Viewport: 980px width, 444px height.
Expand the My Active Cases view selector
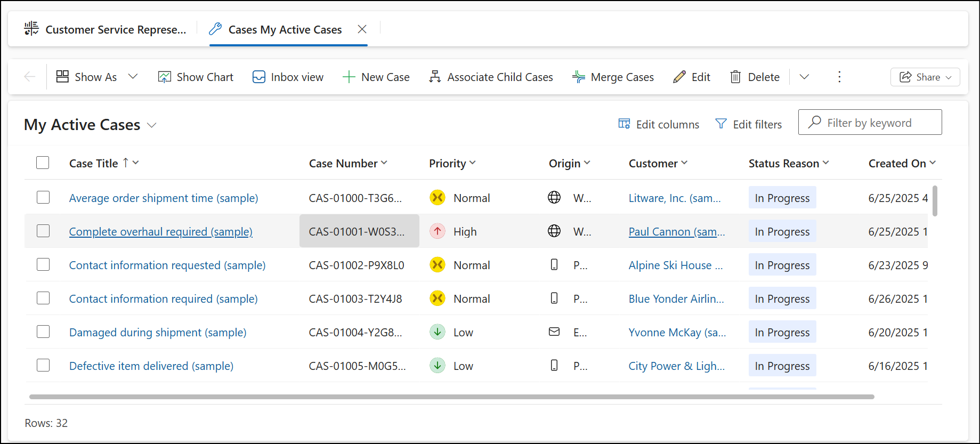[x=152, y=125]
